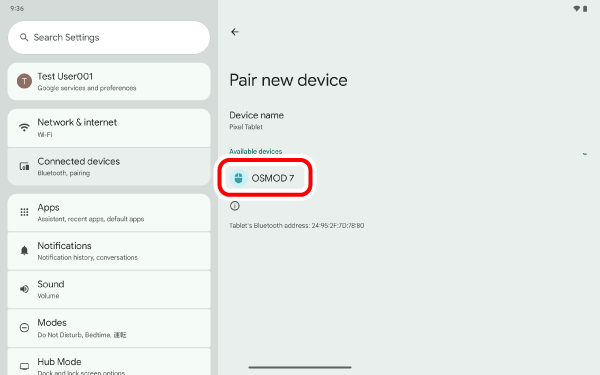Image resolution: width=600 pixels, height=375 pixels.
Task: Click the Connected devices icon
Action: (x=24, y=166)
